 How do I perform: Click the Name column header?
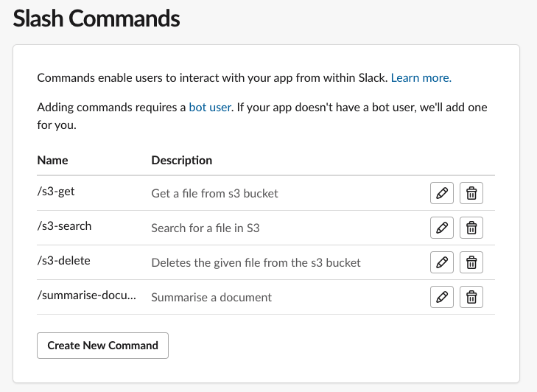(52, 160)
